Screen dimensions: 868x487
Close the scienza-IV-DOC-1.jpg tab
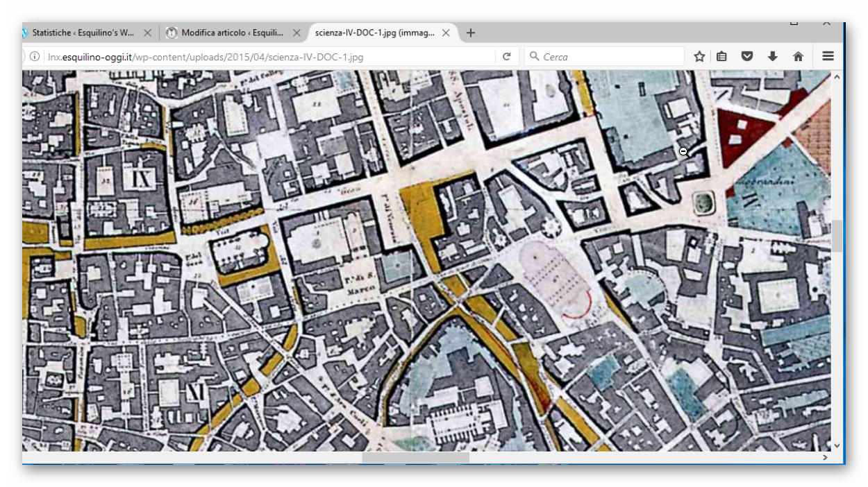tap(446, 33)
